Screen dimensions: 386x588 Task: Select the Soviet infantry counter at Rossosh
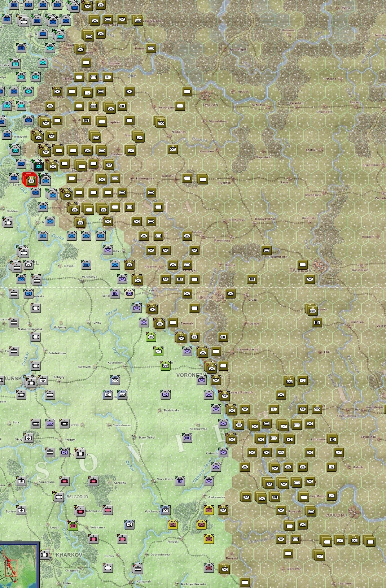281,510
